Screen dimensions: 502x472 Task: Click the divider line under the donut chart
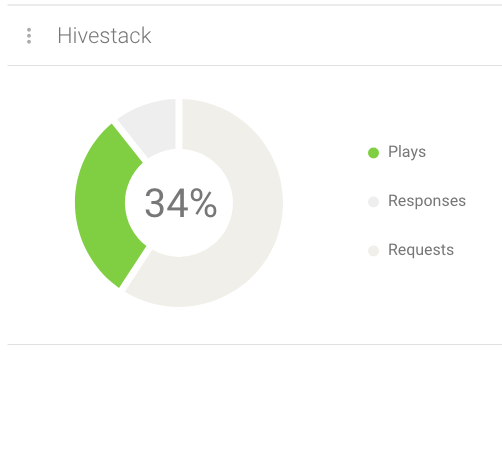click(x=255, y=344)
